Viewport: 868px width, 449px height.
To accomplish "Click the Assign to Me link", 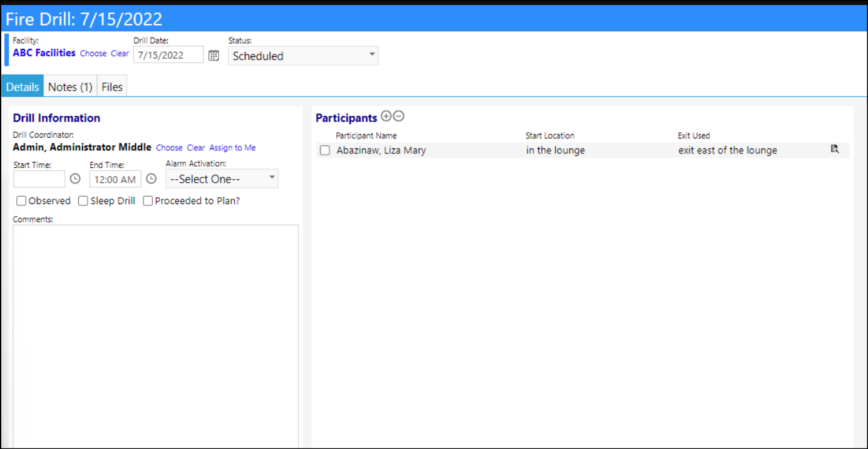I will tap(232, 148).
